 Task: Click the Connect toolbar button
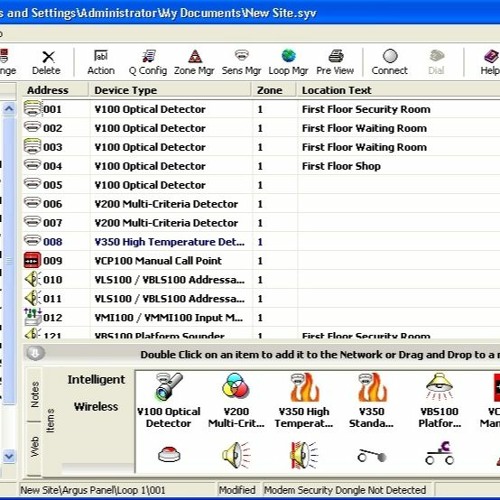click(390, 63)
